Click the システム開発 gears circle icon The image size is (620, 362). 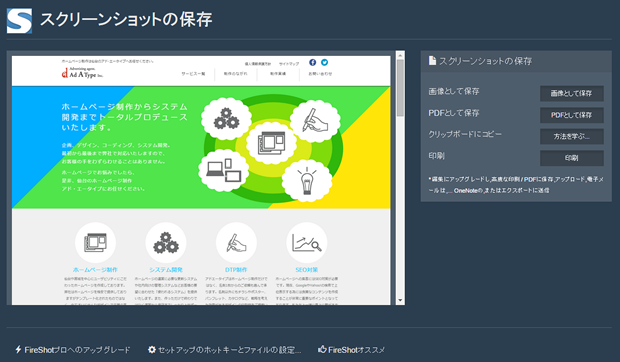click(x=166, y=243)
